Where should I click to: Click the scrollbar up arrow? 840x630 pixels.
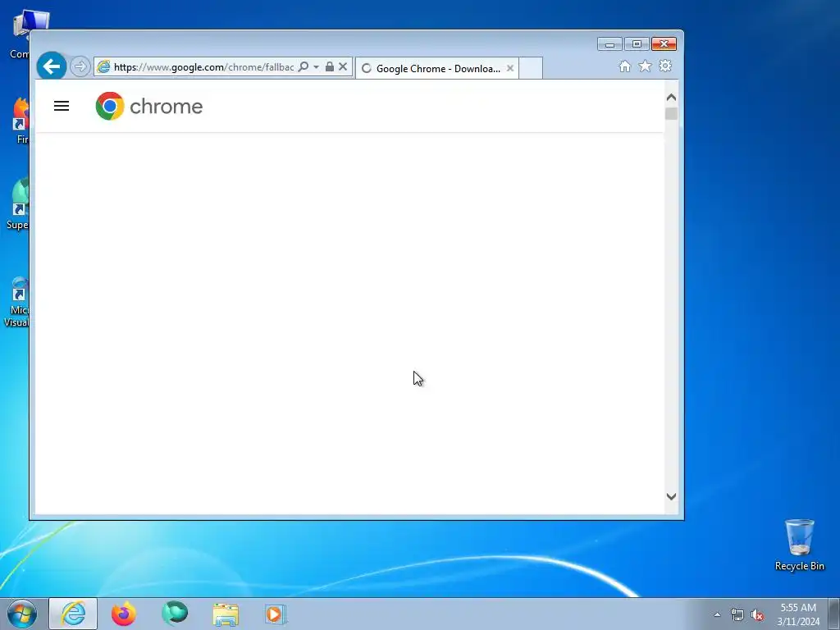coord(671,98)
